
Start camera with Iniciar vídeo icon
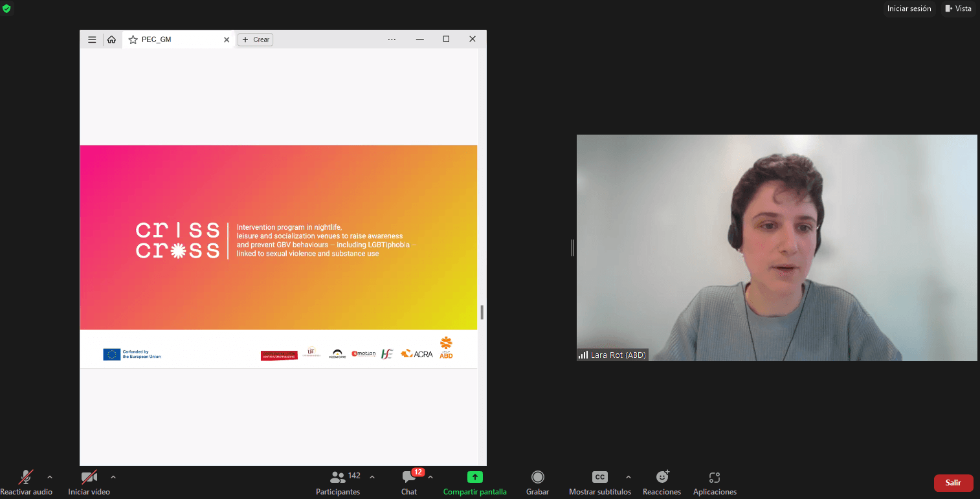[89, 478]
